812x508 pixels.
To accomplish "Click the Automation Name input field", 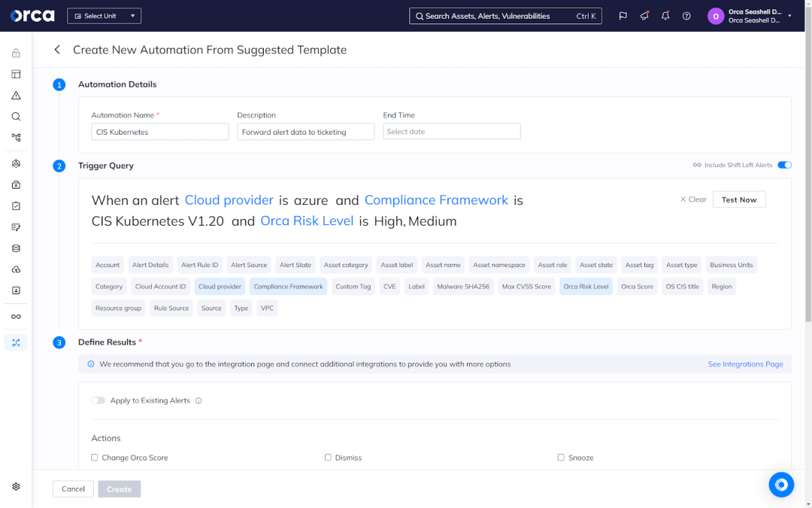I will 160,132.
